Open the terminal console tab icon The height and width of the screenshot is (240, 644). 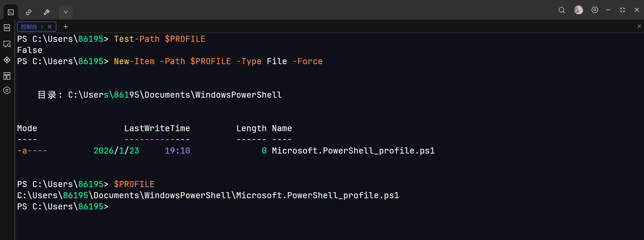[11, 12]
